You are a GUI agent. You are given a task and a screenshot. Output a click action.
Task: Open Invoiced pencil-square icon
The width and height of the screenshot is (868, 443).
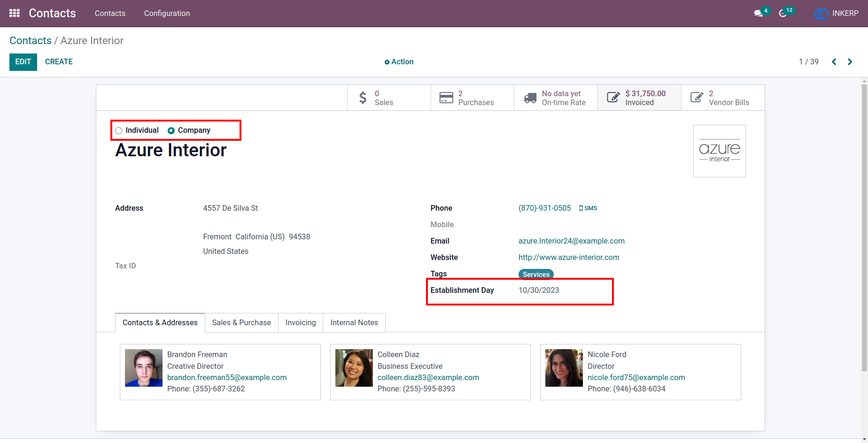coord(613,97)
